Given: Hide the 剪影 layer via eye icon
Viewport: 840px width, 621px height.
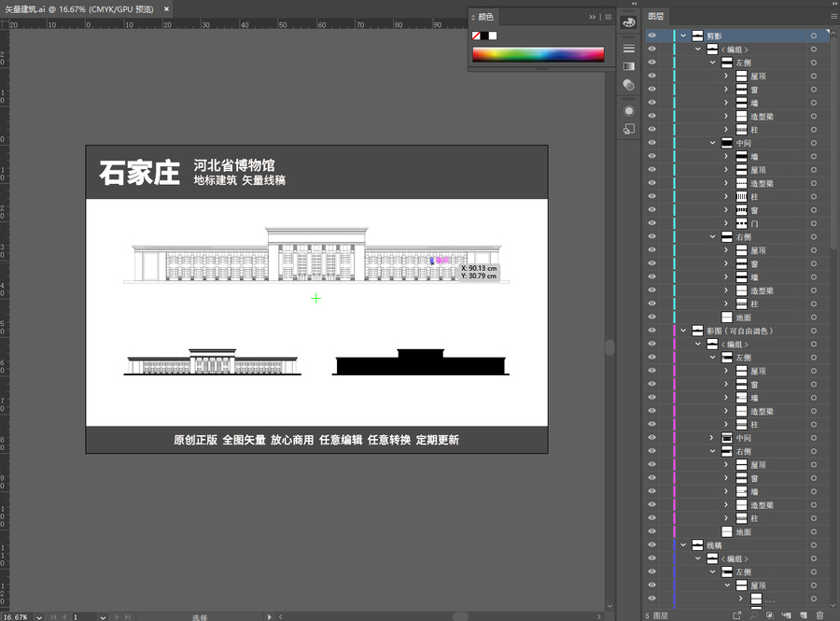Looking at the screenshot, I should click(652, 35).
